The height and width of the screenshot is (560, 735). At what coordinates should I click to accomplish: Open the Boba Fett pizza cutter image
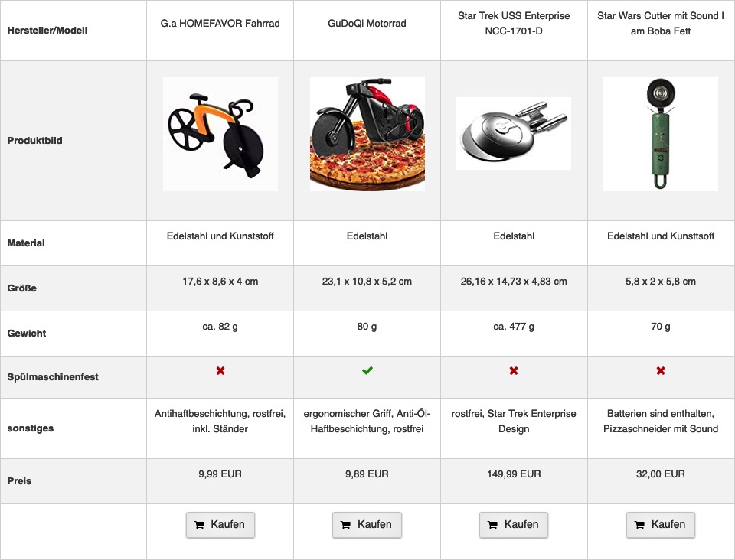(661, 134)
